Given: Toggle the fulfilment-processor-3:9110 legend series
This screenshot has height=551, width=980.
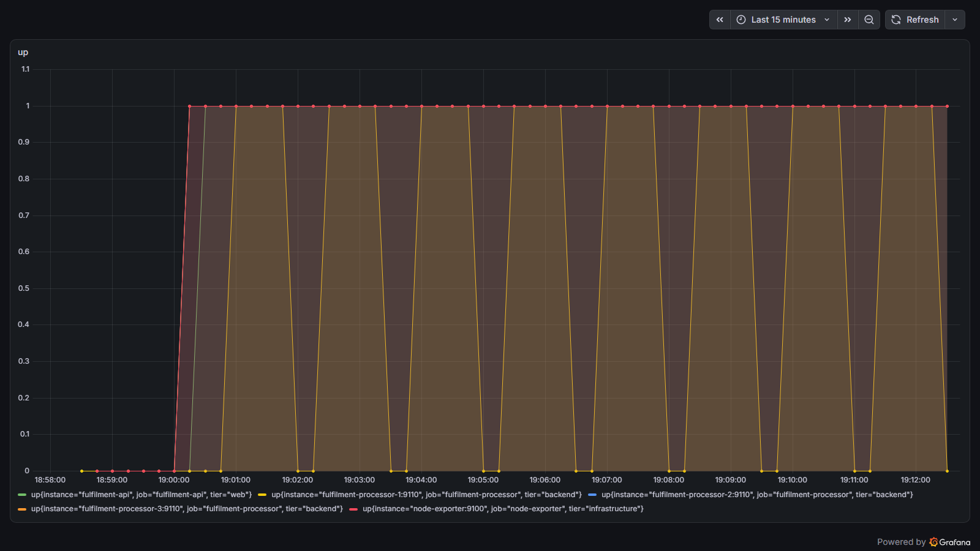Looking at the screenshot, I should (x=187, y=509).
